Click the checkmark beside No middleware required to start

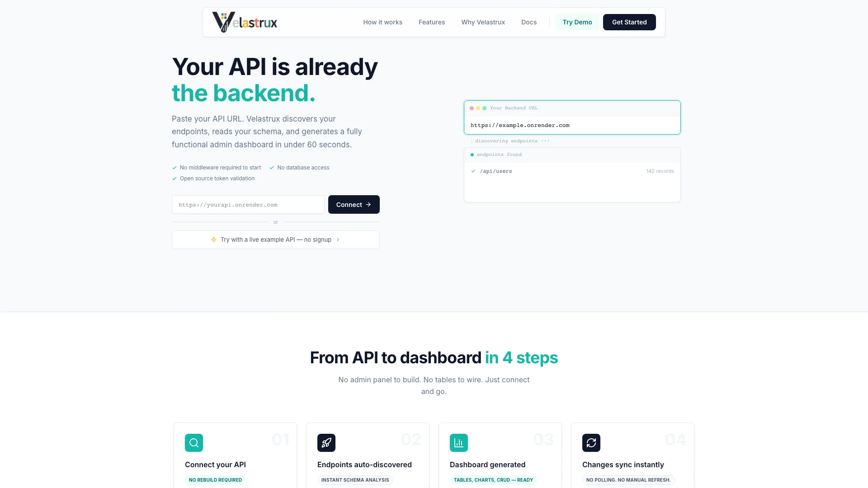click(175, 168)
